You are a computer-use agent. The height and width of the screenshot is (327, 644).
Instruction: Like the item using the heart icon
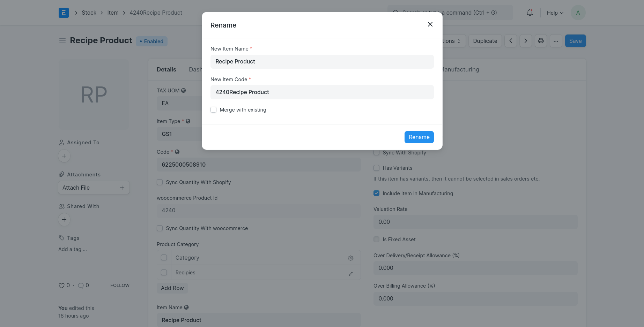click(x=61, y=285)
